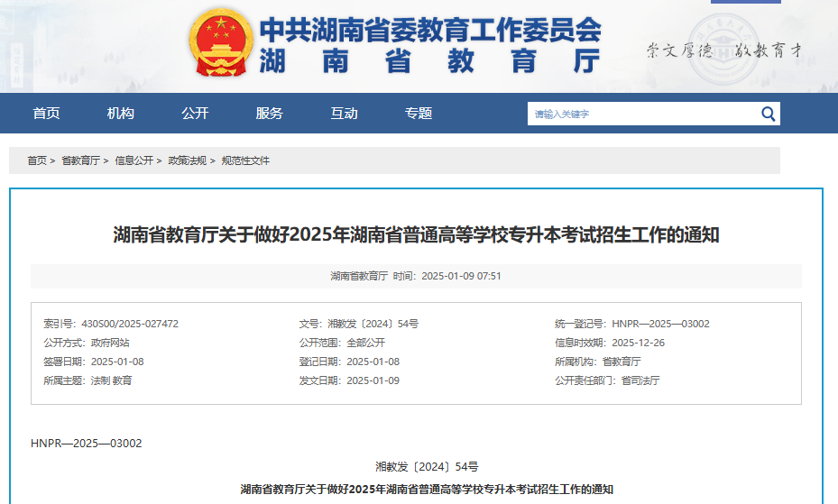Go to 规范性文件 in the breadcrumb
The image size is (838, 504).
(x=245, y=160)
